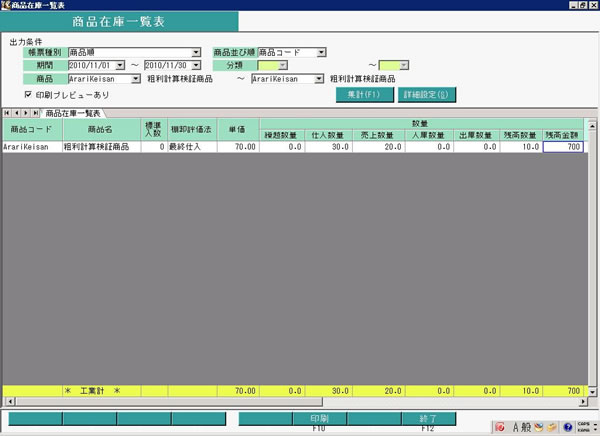Click the 残高数量 column header

(521, 135)
